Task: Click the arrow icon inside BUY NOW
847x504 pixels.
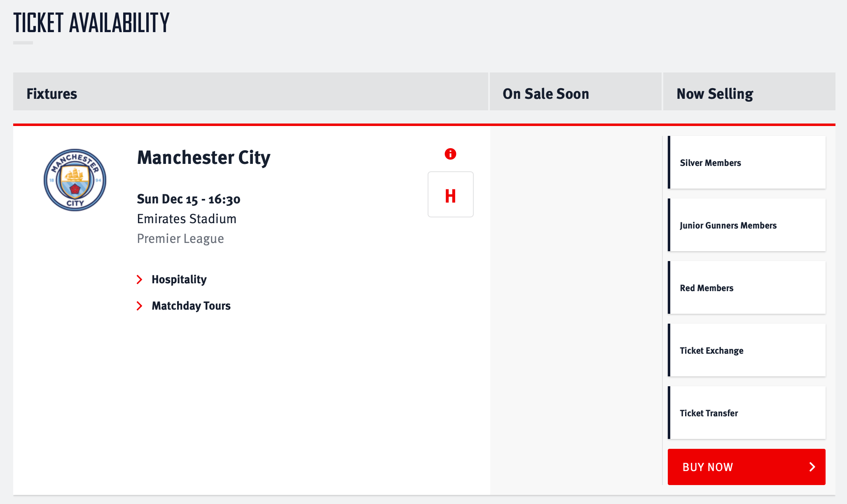Action: tap(812, 467)
